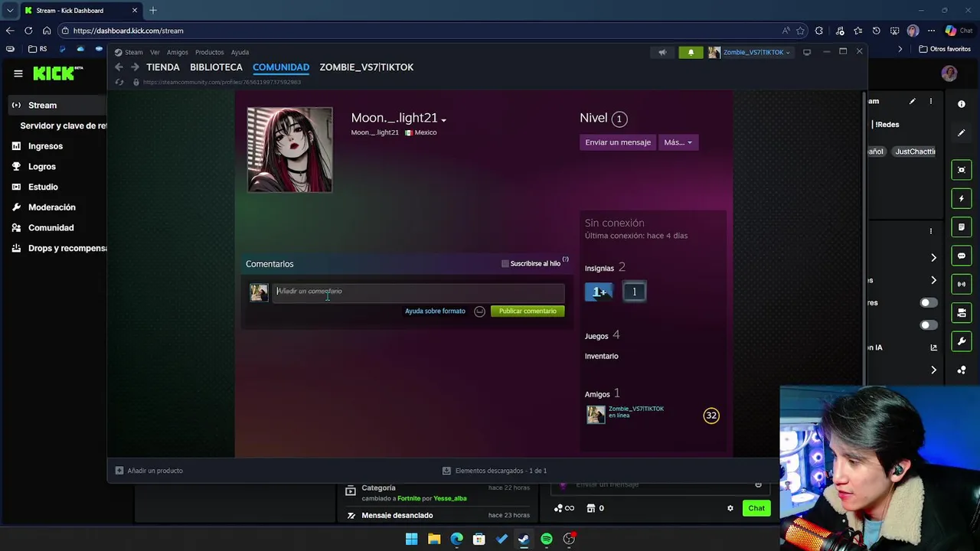
Task: Open Spotify from Windows taskbar
Action: (547, 539)
